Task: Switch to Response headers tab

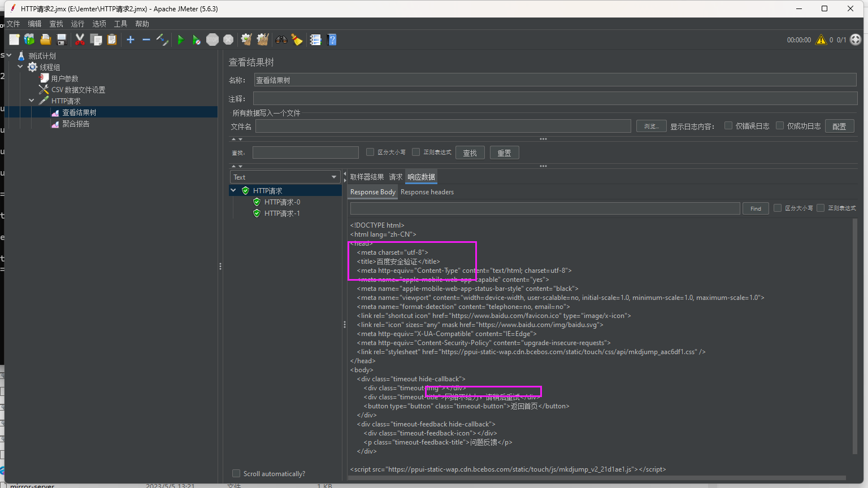Action: point(427,192)
